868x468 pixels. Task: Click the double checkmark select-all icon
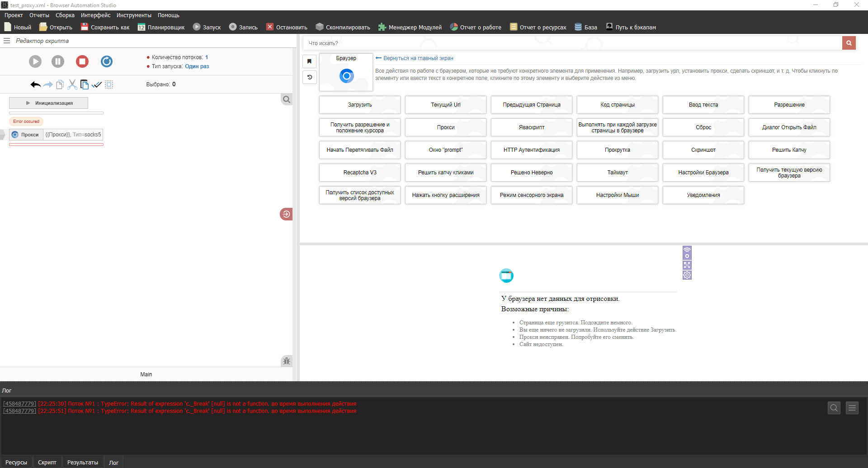tap(97, 84)
